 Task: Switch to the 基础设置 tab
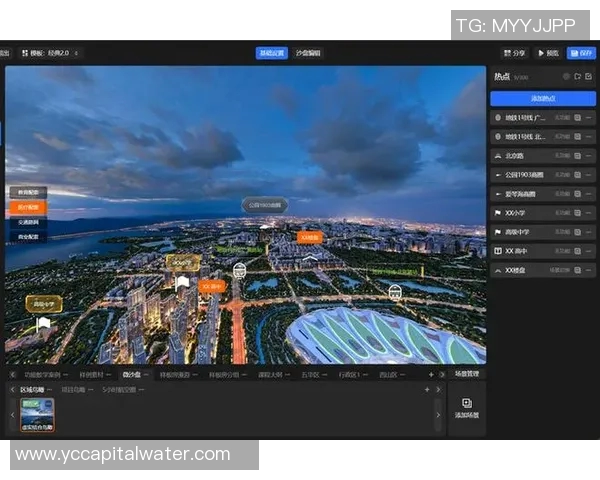[x=271, y=53]
